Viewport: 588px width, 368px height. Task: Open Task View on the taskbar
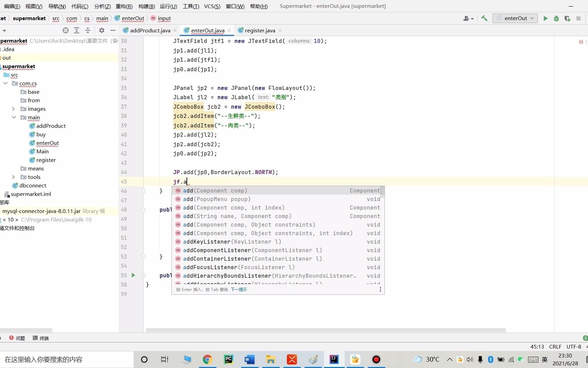pos(165,359)
